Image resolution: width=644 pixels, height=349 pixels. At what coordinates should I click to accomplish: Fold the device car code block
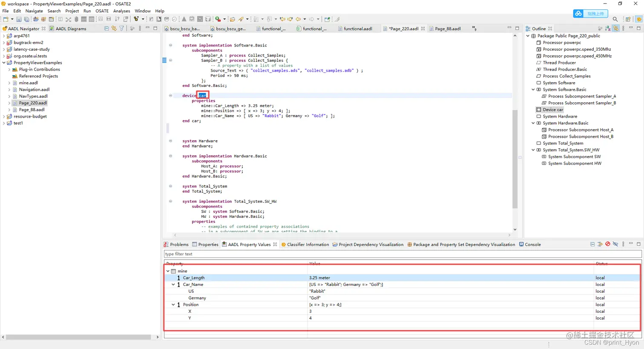point(170,95)
